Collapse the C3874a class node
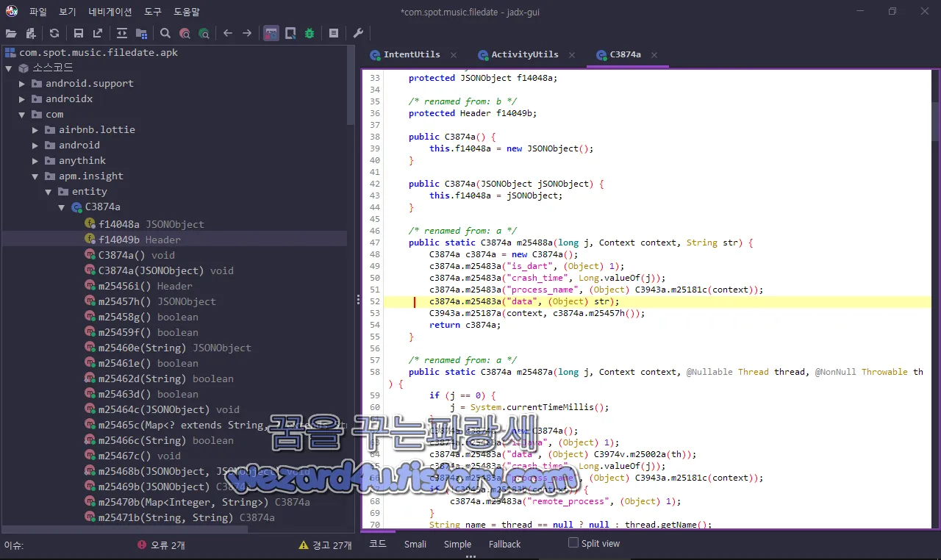The width and height of the screenshot is (941, 560). [x=62, y=207]
